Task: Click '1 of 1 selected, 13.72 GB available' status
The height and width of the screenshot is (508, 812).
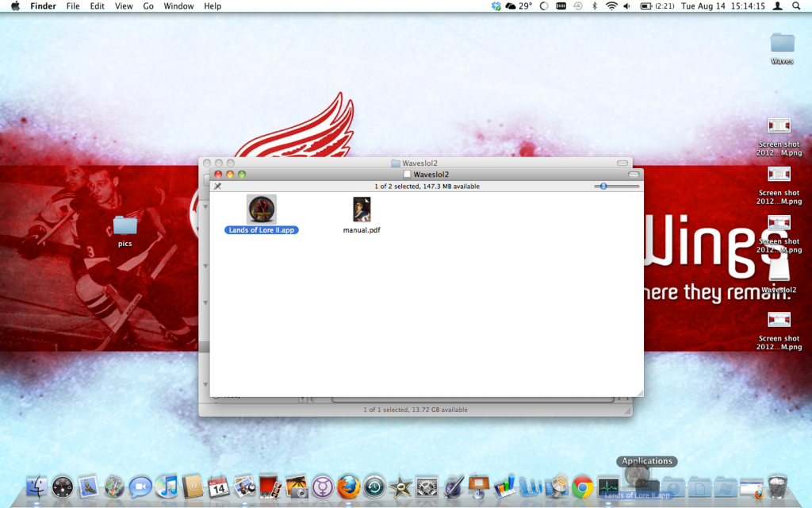Action: pyautogui.click(x=416, y=410)
